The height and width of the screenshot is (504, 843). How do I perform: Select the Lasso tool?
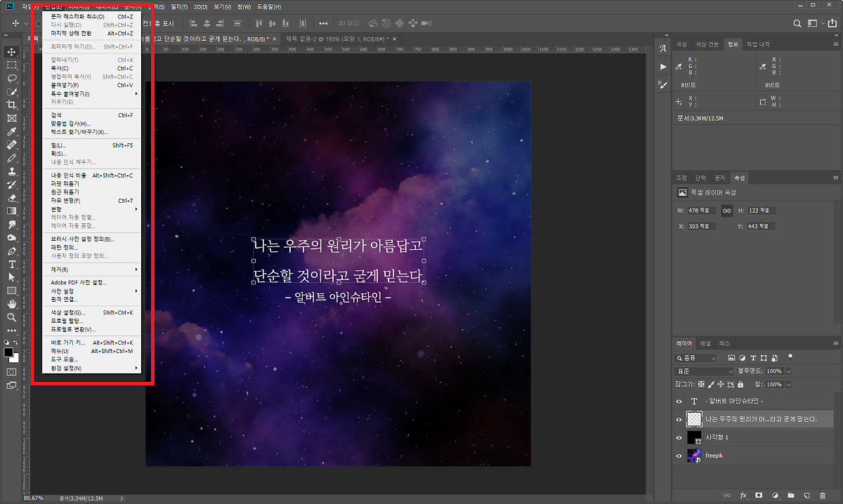click(12, 78)
